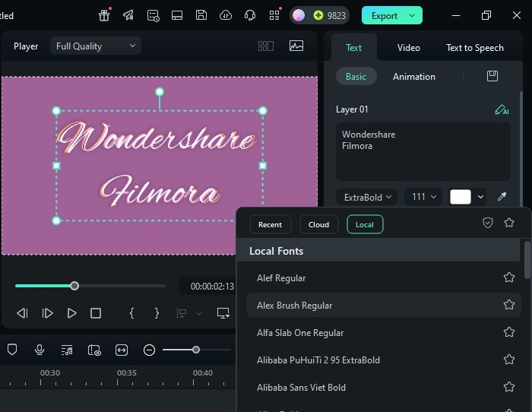Open the font size 111 dropdown
The height and width of the screenshot is (412, 532).
[x=423, y=197]
